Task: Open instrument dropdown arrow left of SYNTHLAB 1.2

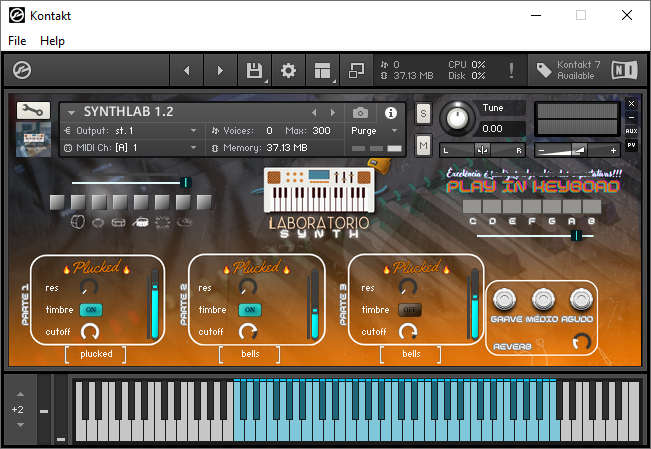Action: pyautogui.click(x=71, y=113)
